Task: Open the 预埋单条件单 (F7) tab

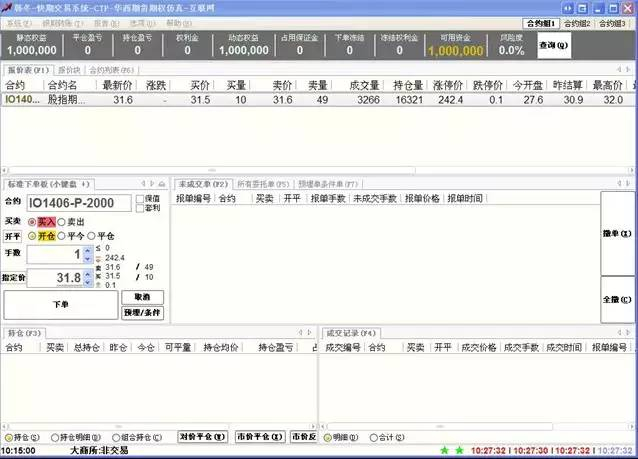Action: click(328, 184)
